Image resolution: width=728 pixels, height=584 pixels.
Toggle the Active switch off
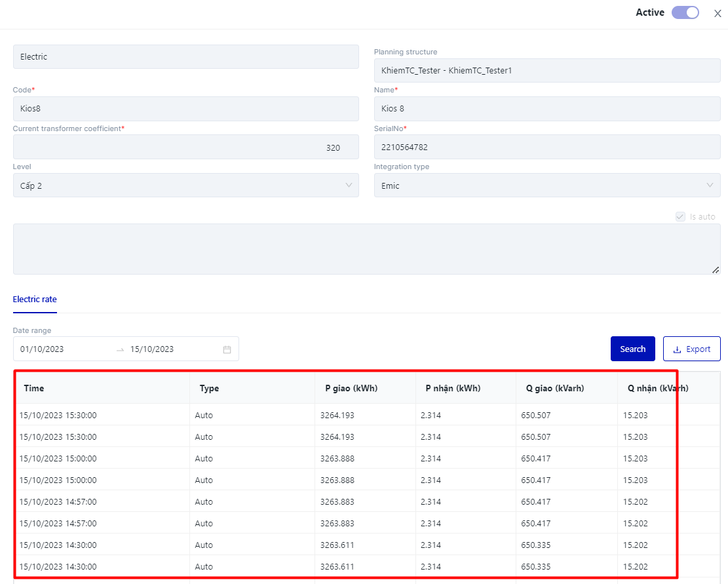tap(685, 12)
